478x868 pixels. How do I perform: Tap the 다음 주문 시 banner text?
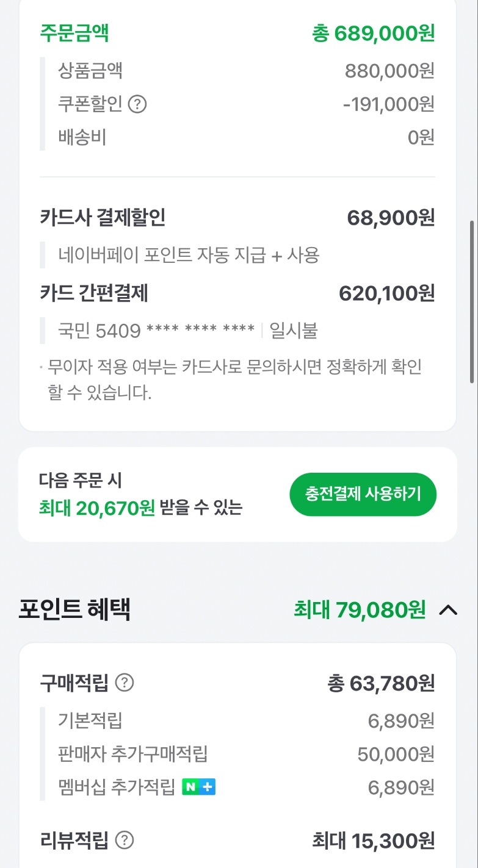[81, 480]
